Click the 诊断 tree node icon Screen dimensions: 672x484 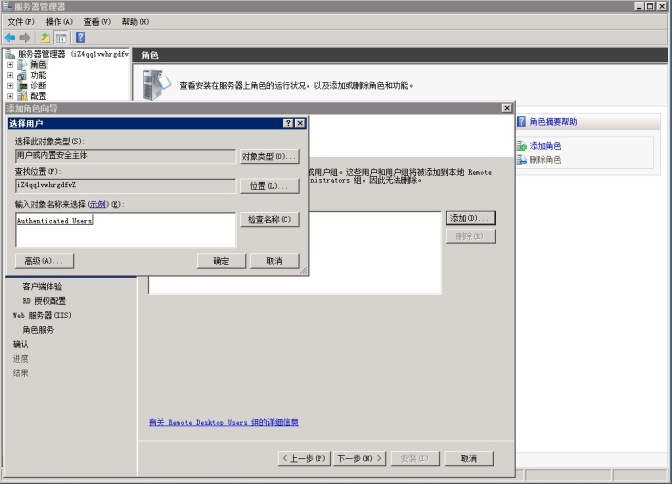(22, 86)
